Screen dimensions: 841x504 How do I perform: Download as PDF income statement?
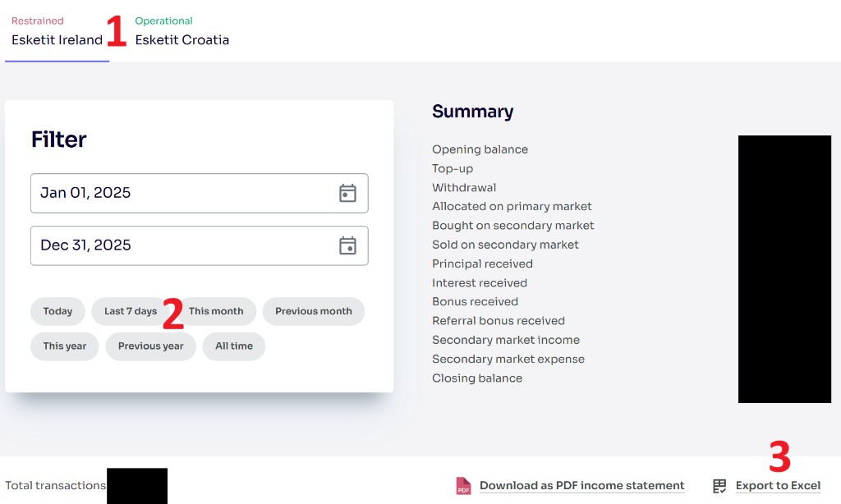[581, 486]
